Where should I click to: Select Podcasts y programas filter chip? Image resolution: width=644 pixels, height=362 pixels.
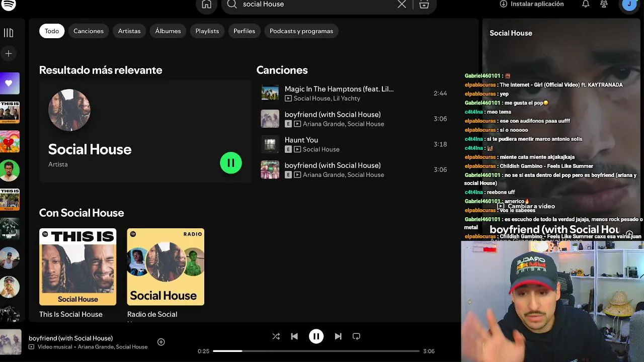pos(301,31)
